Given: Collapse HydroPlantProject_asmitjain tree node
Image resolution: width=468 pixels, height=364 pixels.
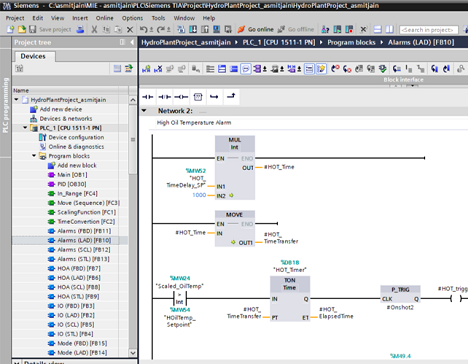Looking at the screenshot, I should point(16,100).
